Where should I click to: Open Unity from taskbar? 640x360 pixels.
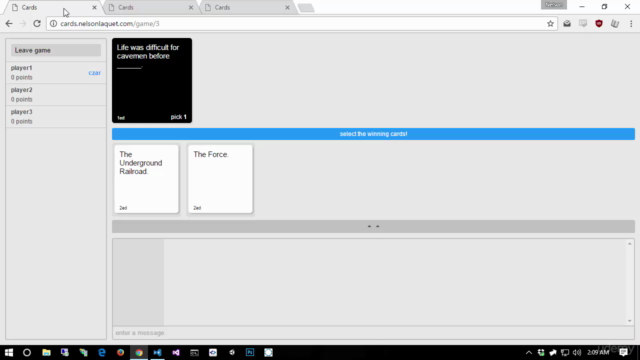[231, 352]
